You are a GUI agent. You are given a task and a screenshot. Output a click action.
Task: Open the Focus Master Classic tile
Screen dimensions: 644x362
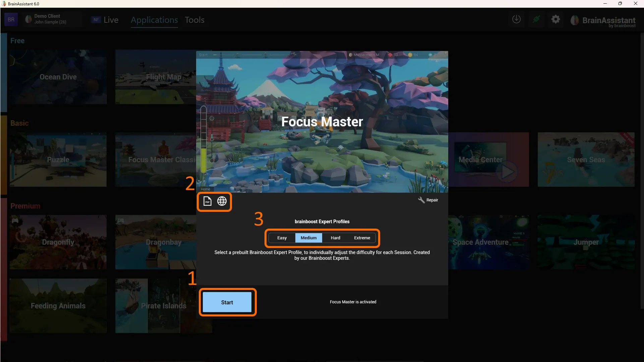tap(156, 160)
